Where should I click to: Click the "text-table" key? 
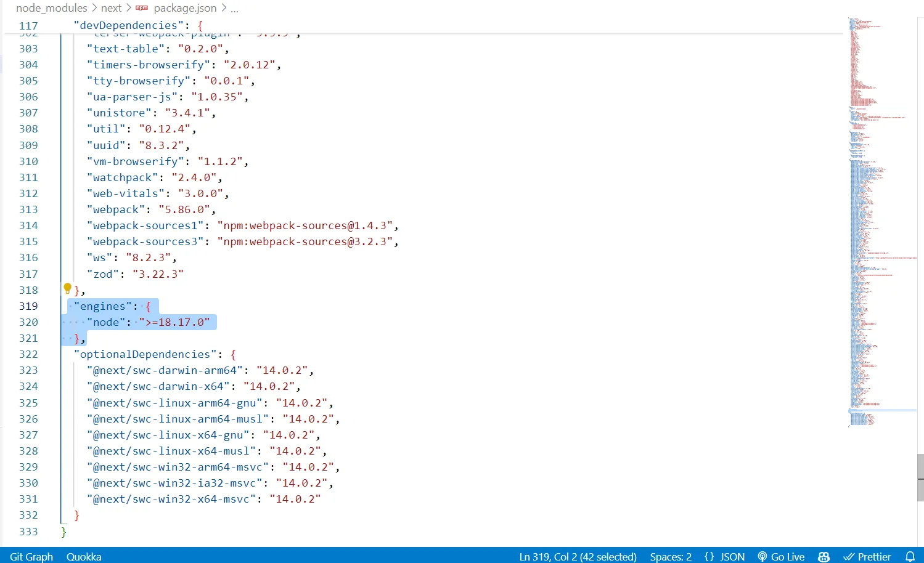[x=126, y=49]
